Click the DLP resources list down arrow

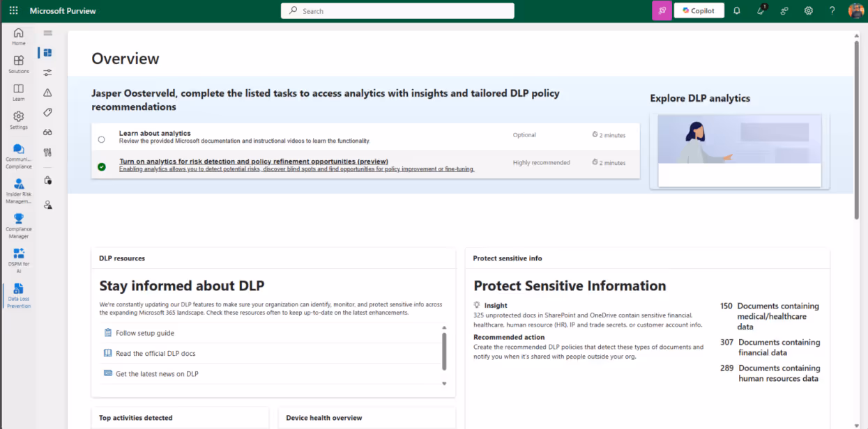point(444,383)
